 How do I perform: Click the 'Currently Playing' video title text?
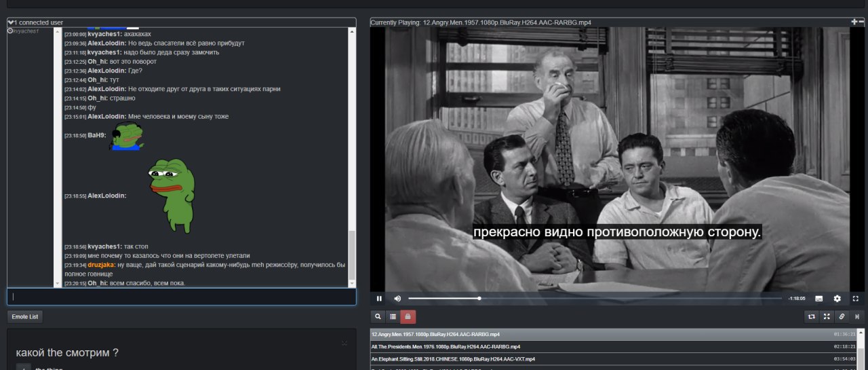(480, 22)
